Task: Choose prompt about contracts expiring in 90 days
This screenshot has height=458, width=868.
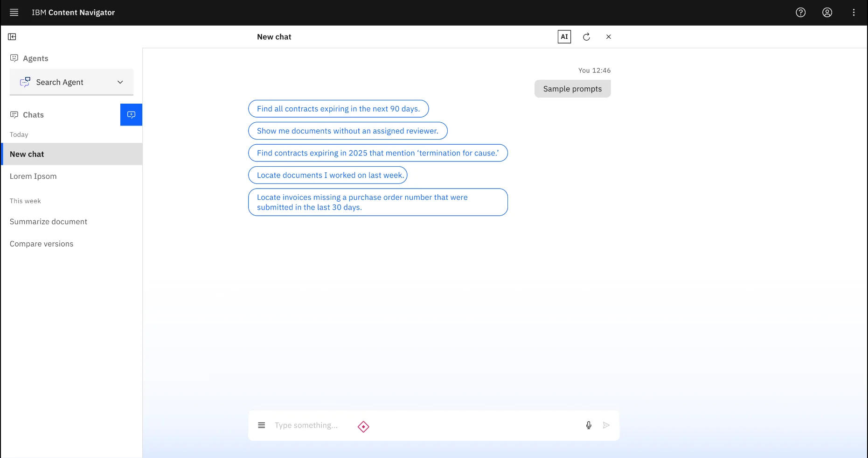Action: [x=338, y=109]
